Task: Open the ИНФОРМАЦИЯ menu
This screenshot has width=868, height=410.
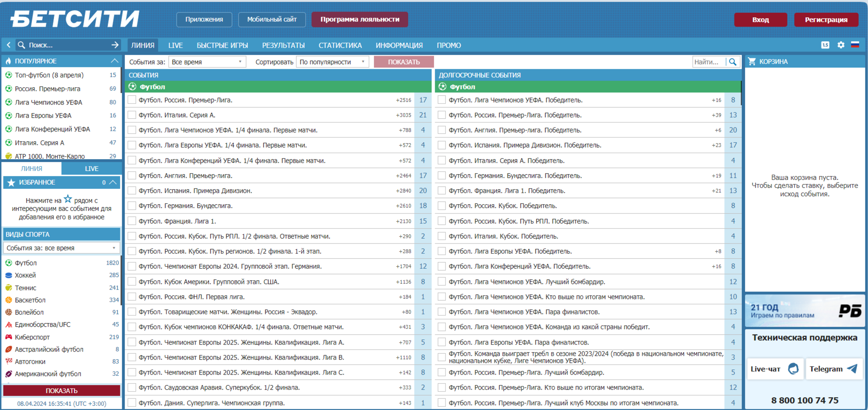Action: 399,45
